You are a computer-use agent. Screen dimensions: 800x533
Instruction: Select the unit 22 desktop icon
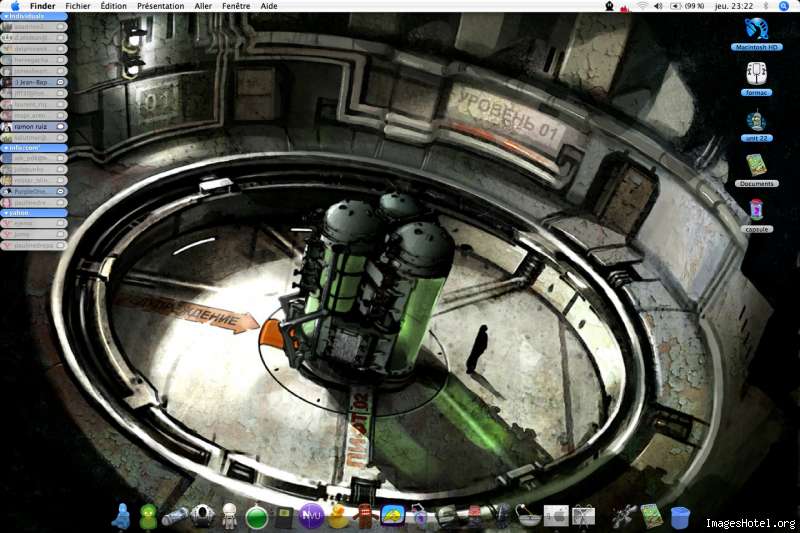click(x=756, y=124)
